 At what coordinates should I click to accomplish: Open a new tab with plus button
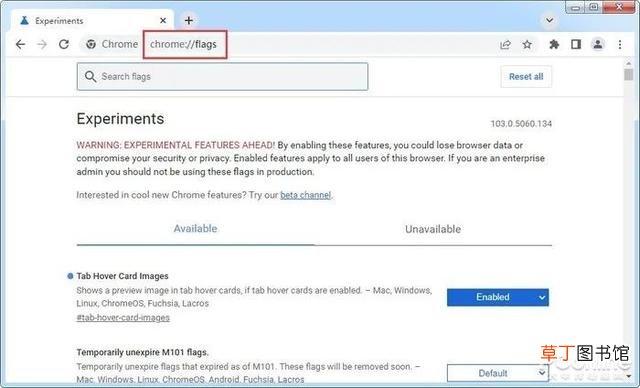pos(189,20)
